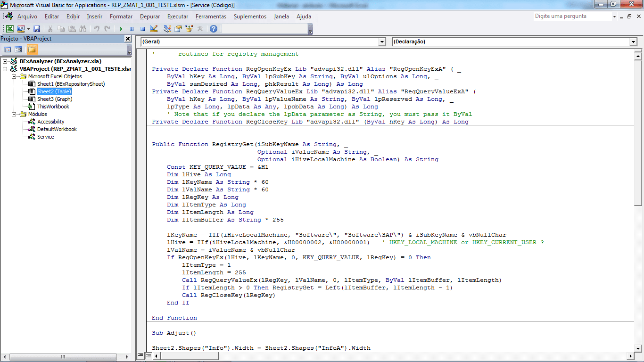
Task: Click View Code icon in Project panel
Action: [x=8, y=49]
